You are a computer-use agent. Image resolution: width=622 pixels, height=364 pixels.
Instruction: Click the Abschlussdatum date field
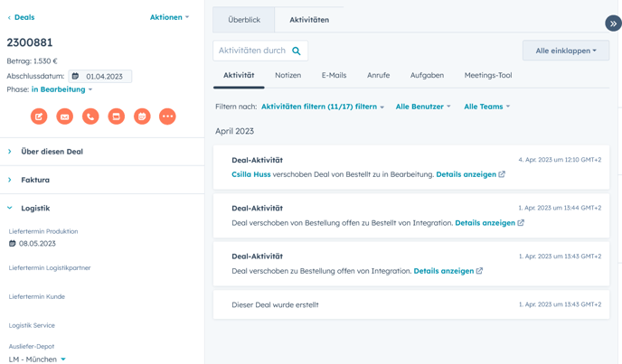[107, 77]
